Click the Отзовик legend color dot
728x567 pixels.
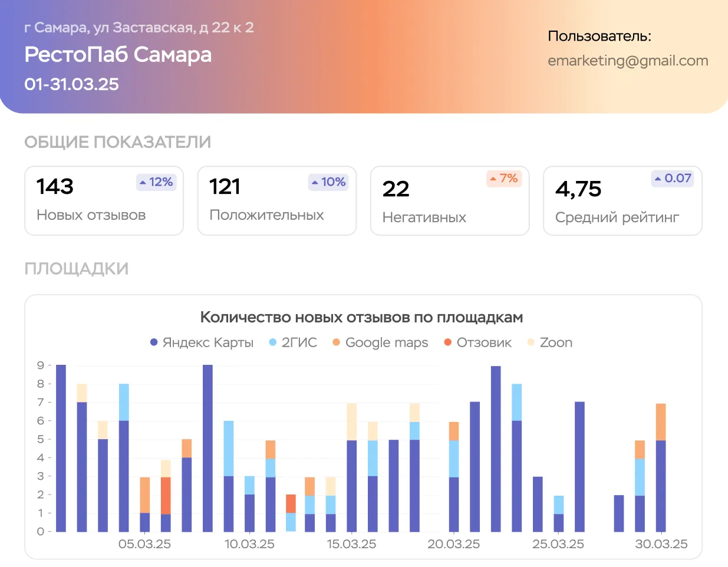(447, 342)
